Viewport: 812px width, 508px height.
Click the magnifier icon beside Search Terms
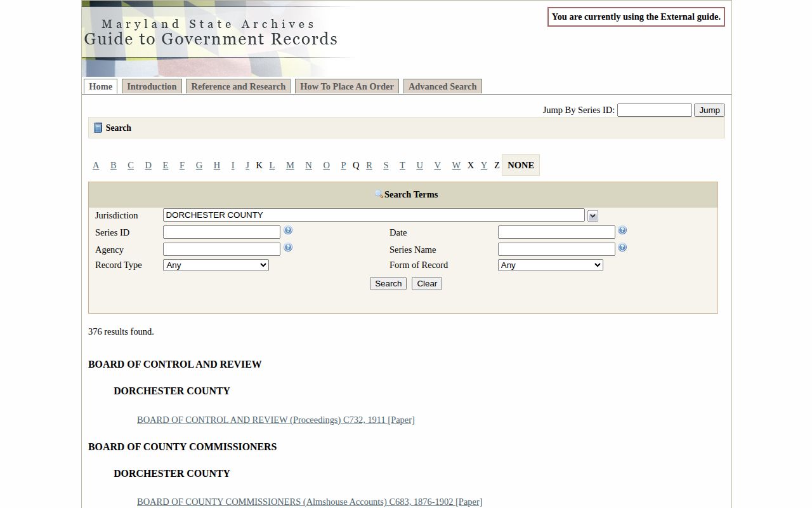point(379,194)
